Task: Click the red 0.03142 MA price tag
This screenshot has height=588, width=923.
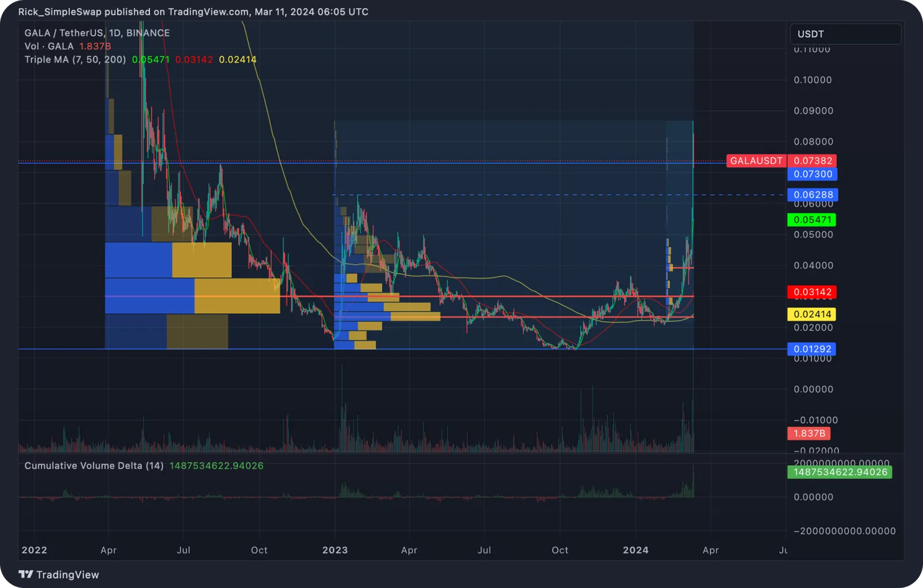Action: (x=812, y=292)
